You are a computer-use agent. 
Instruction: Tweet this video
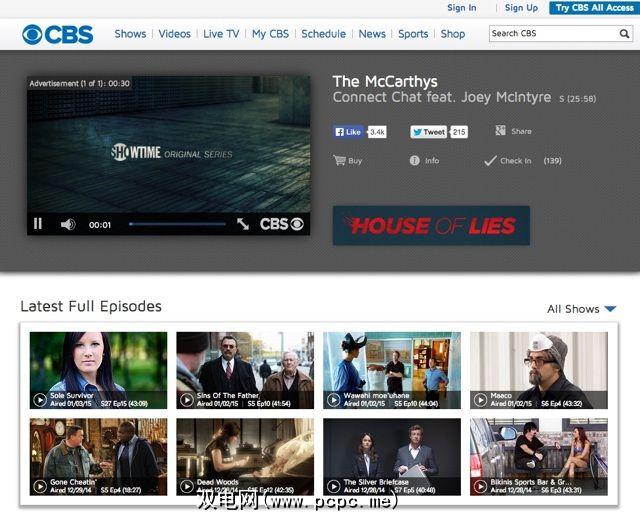(428, 132)
